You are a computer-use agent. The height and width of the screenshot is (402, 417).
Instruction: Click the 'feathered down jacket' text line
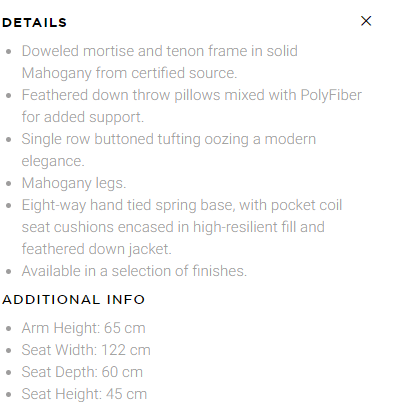pyautogui.click(x=97, y=249)
